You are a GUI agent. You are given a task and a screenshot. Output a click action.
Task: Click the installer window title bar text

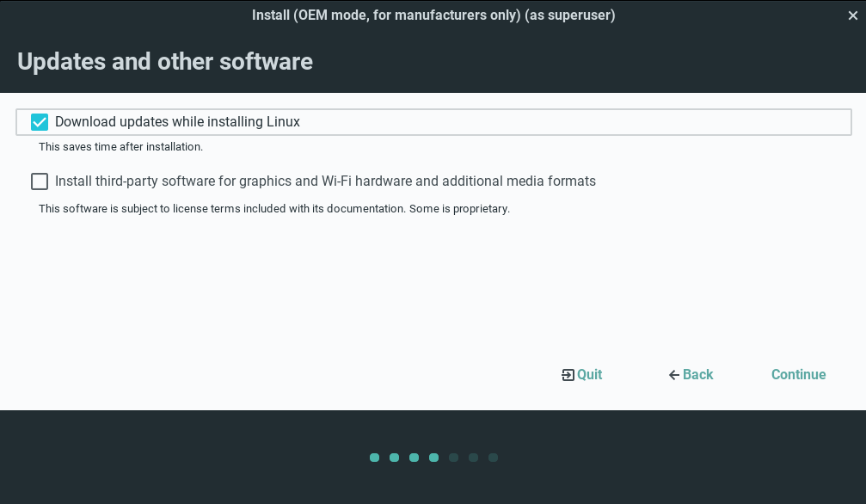(x=433, y=15)
